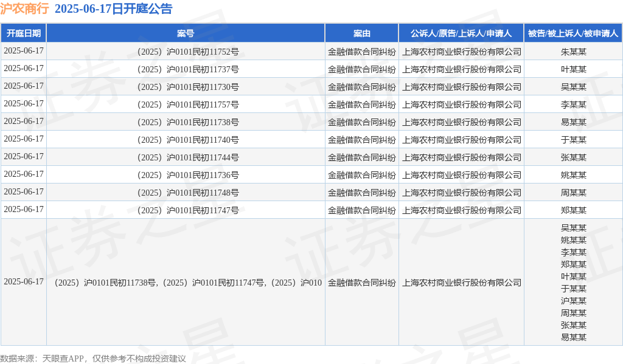
Task: Click 金融借款合同纠纷 in the multi-case-number row
Action: coord(362,283)
